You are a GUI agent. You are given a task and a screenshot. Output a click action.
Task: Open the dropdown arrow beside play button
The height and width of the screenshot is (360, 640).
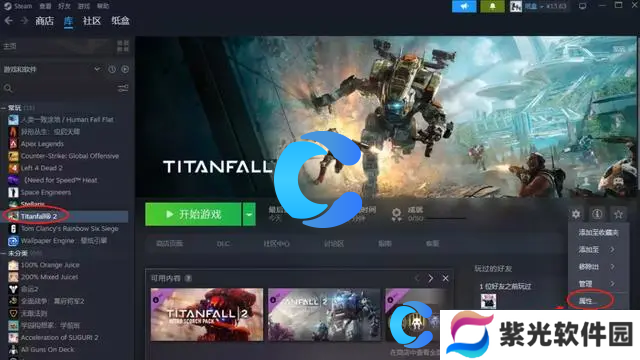[x=249, y=214]
